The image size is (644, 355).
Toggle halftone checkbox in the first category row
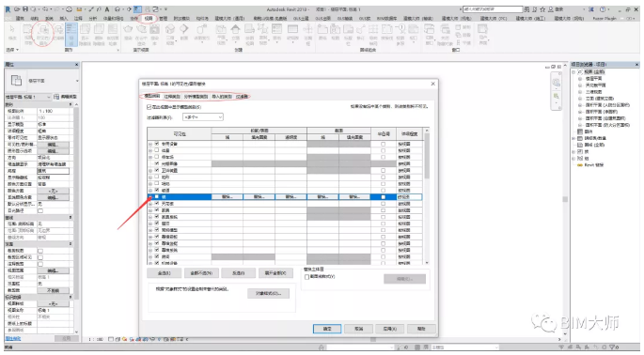click(x=384, y=144)
